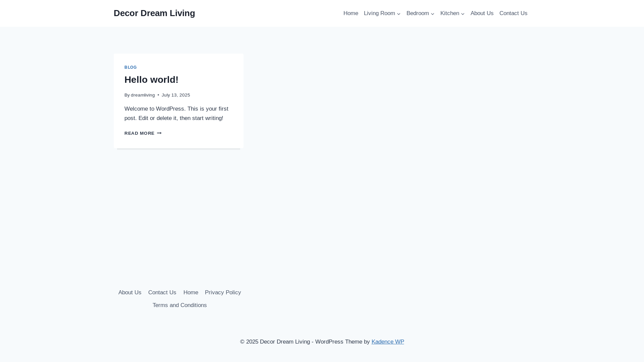Visit the Kadence WP theme link
This screenshot has height=362, width=644.
click(x=387, y=342)
